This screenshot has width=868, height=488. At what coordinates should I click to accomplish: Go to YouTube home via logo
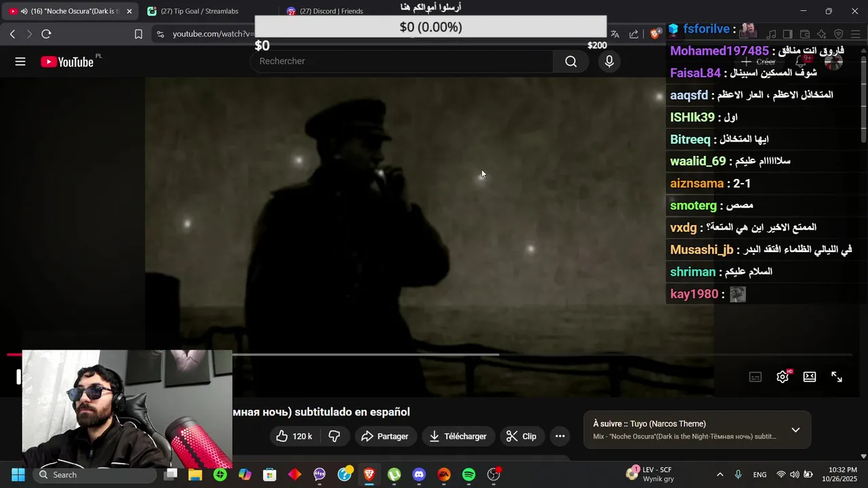click(67, 62)
